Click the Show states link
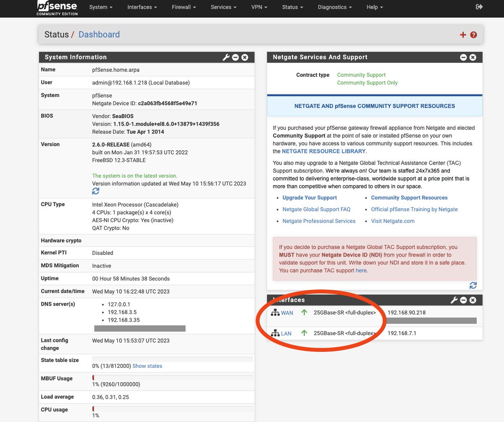504x422 pixels. click(147, 366)
